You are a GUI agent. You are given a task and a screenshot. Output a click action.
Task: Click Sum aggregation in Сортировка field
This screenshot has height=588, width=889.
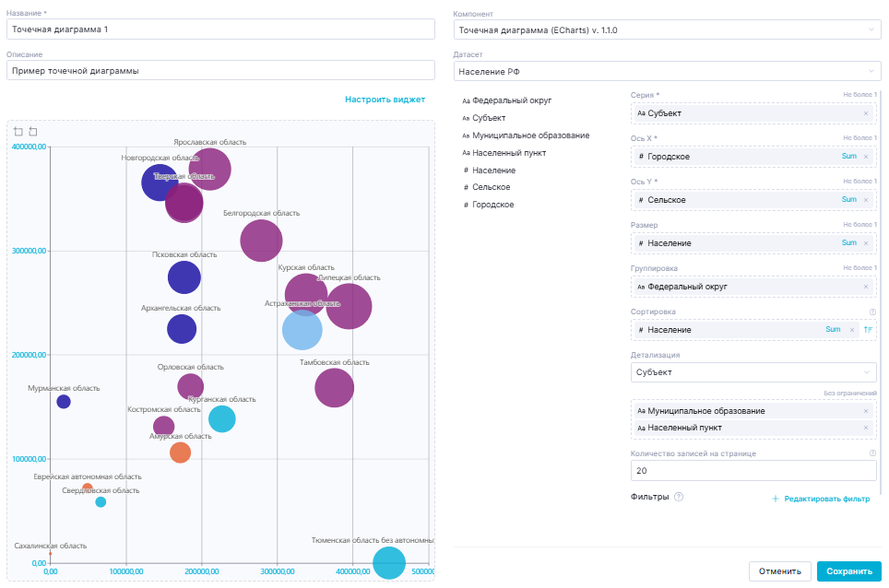[x=833, y=330]
